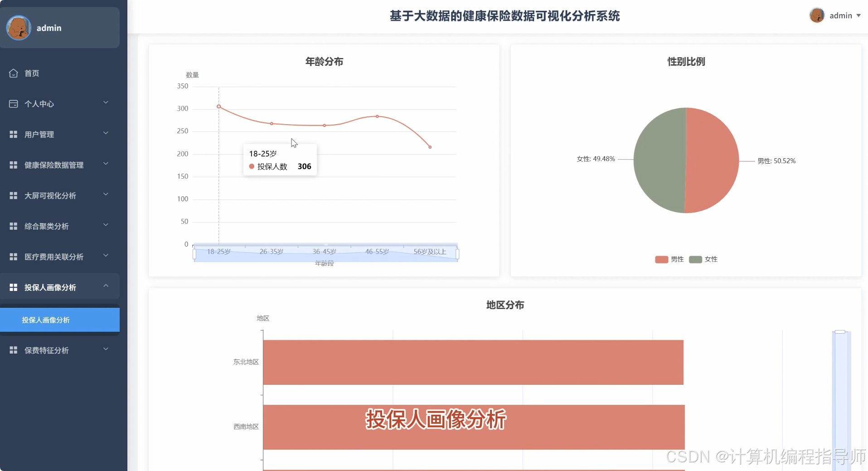Click the grid icon beside 综合聚类分析

[x=14, y=226]
